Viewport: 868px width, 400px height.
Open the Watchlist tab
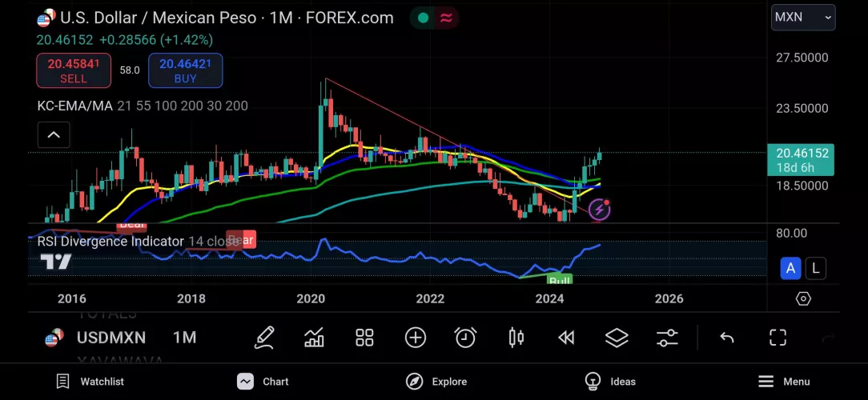coord(90,381)
